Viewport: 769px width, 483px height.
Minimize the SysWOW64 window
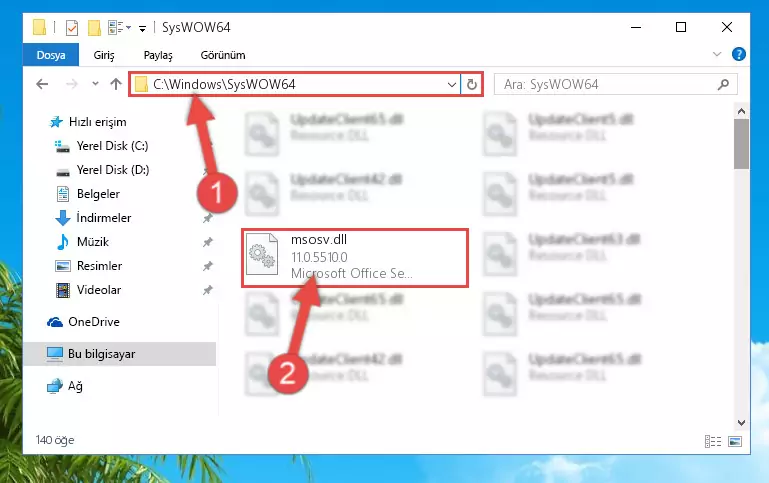pyautogui.click(x=636, y=27)
